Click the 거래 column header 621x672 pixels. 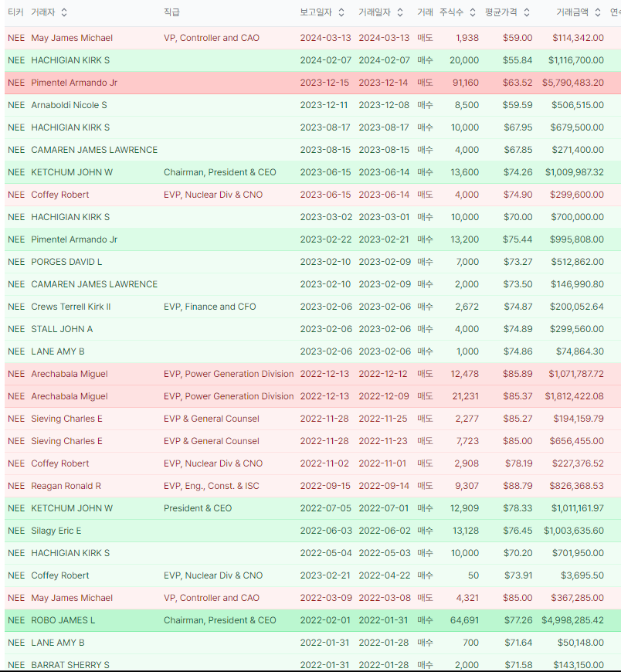point(425,12)
